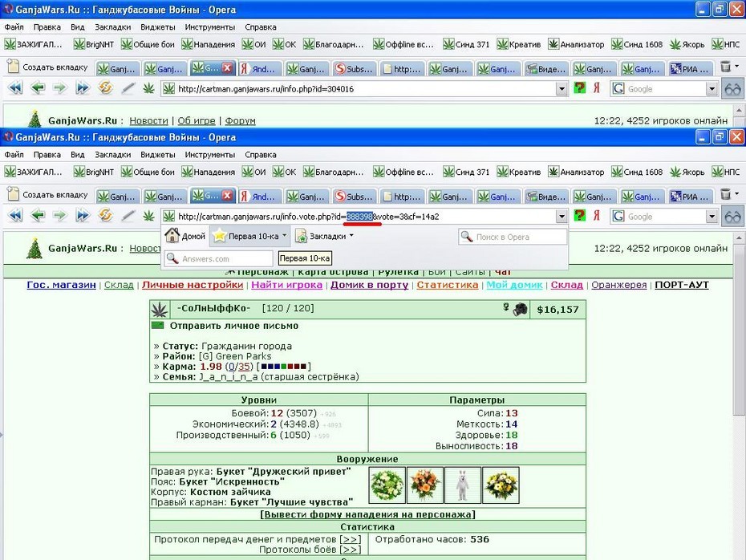Open the white-green bouquet item image
Viewport: 746px width, 560px height.
click(387, 485)
